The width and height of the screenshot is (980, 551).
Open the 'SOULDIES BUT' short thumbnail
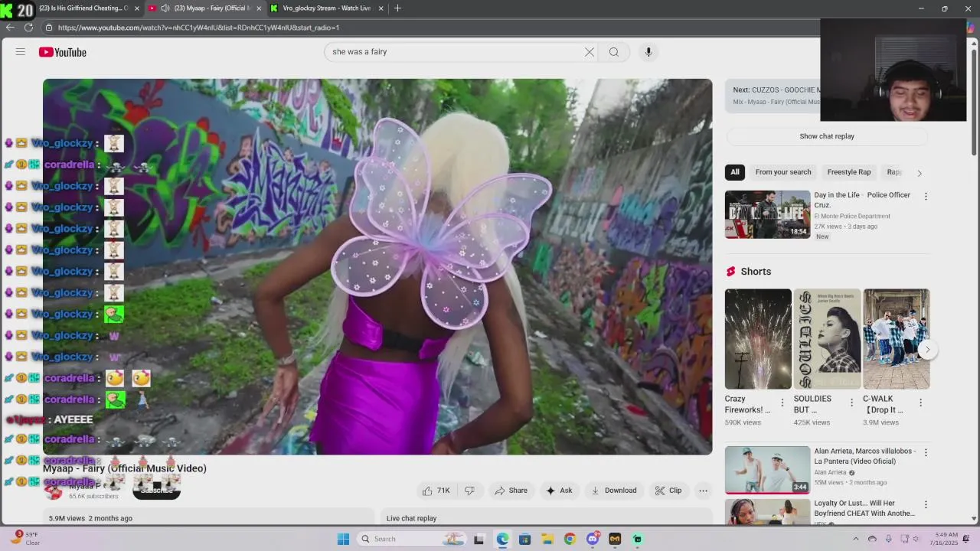pyautogui.click(x=827, y=339)
